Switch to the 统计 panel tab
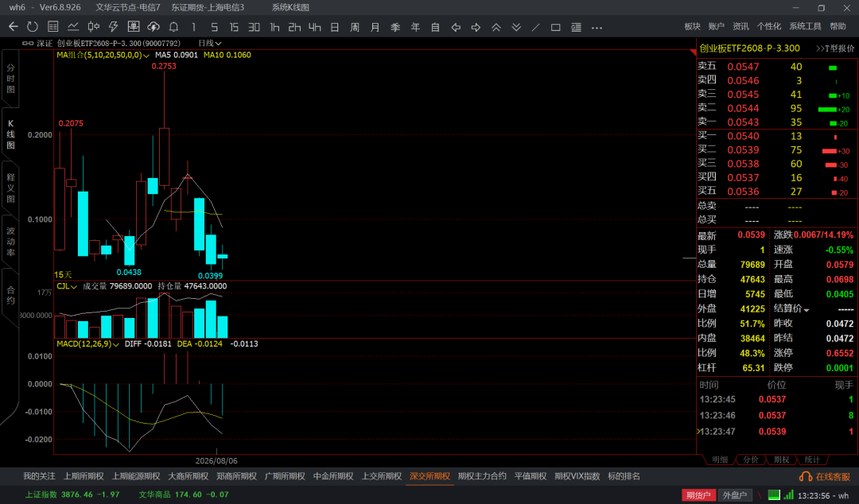The width and height of the screenshot is (859, 504). tap(812, 459)
